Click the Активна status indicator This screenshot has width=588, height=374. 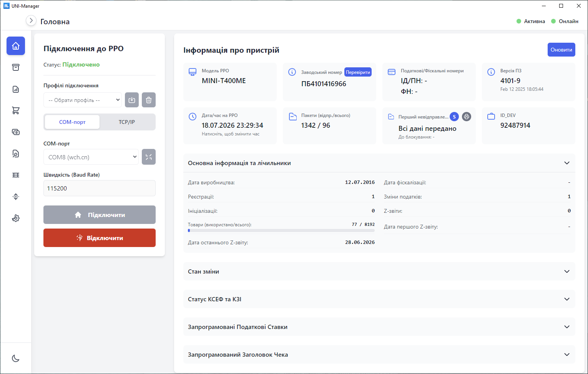tap(531, 21)
